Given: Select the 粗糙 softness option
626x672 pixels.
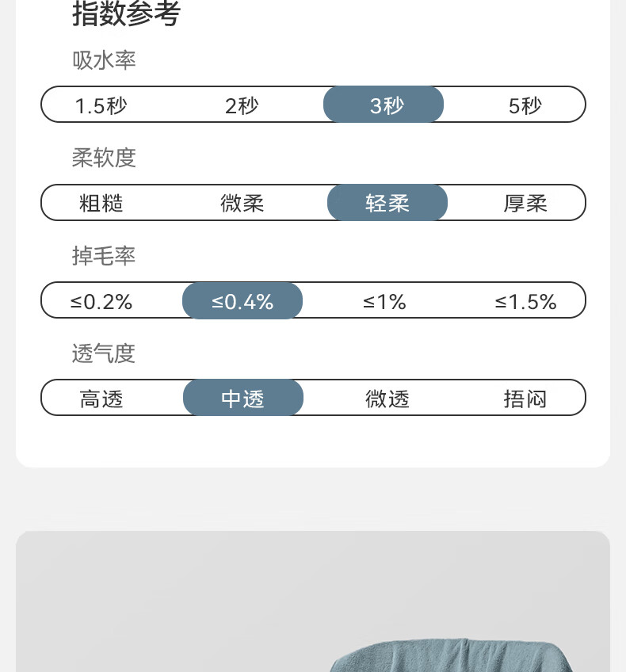Looking at the screenshot, I should point(101,203).
